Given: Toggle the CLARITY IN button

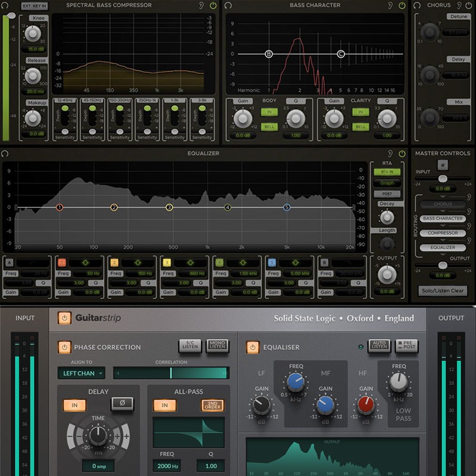Looking at the screenshot, I should click(361, 112).
